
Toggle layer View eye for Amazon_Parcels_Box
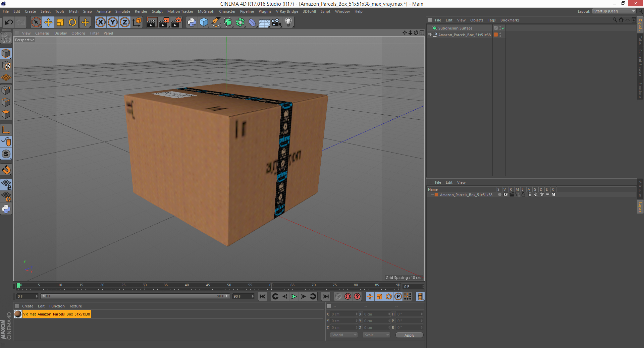[505, 194]
